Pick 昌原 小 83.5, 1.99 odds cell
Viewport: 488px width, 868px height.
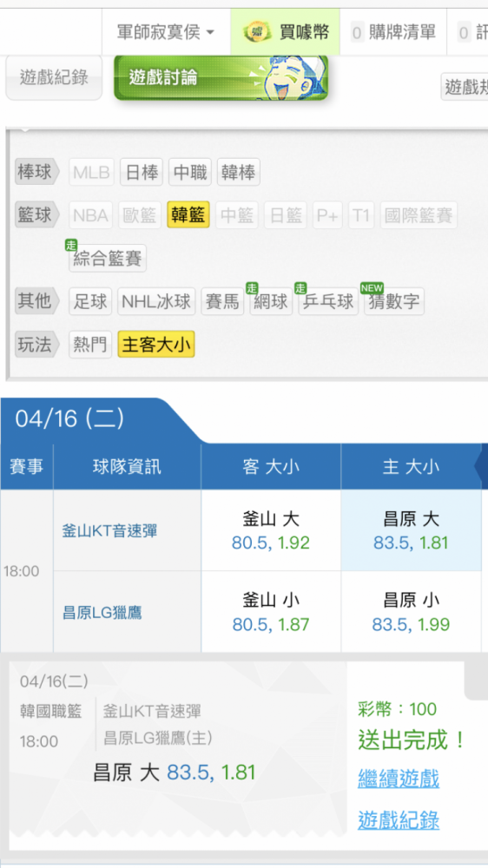[411, 612]
